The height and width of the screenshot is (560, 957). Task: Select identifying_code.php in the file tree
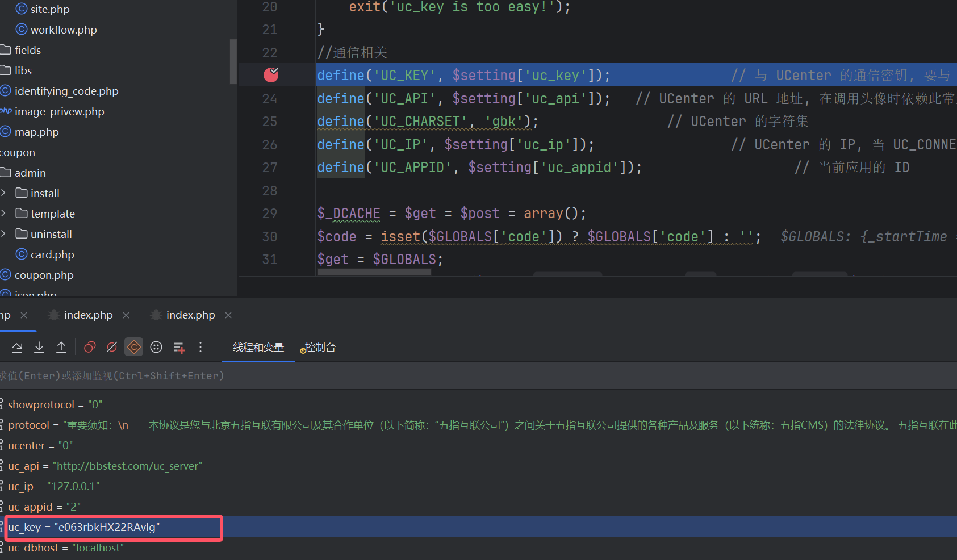pos(66,91)
